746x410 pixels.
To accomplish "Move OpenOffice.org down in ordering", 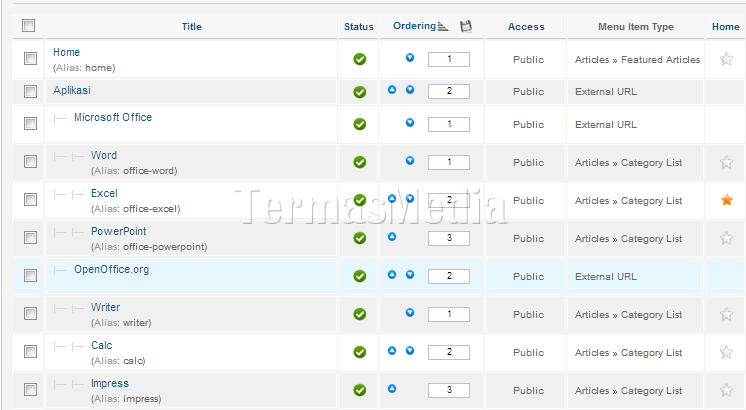I will 410,274.
